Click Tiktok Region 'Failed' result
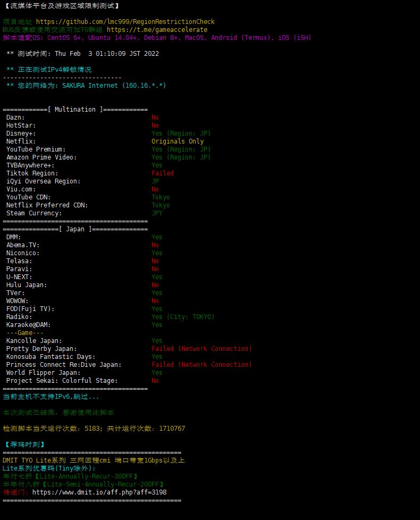Viewport: 420px width, 520px height. click(163, 173)
